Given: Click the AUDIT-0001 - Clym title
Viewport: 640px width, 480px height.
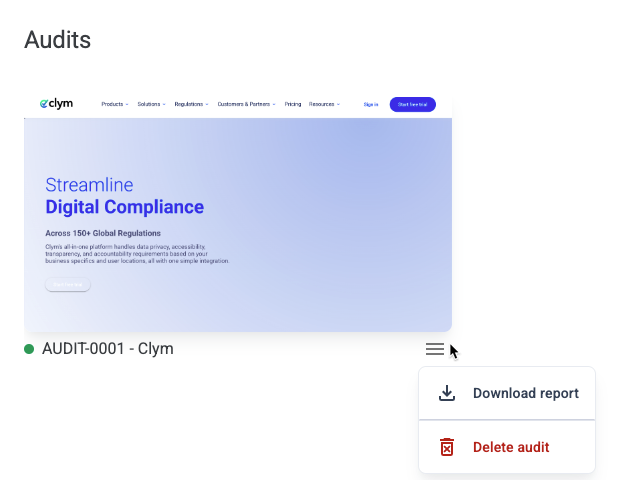Looking at the screenshot, I should (108, 349).
